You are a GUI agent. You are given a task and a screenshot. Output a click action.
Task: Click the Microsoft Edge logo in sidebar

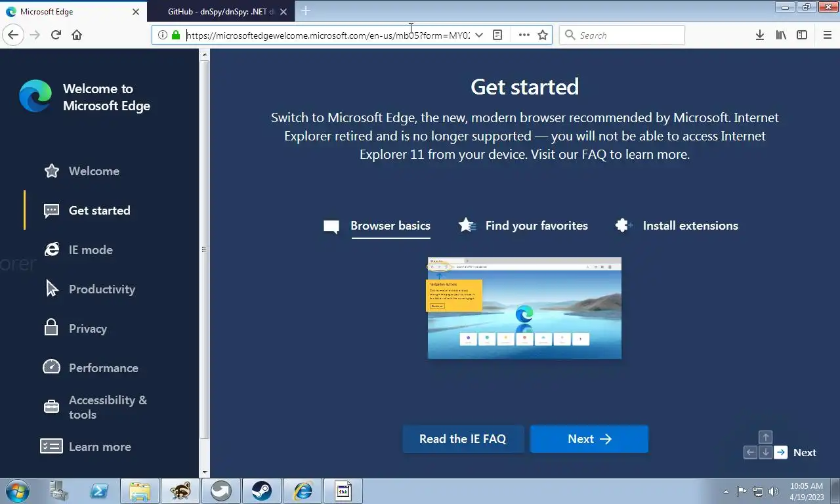35,96
